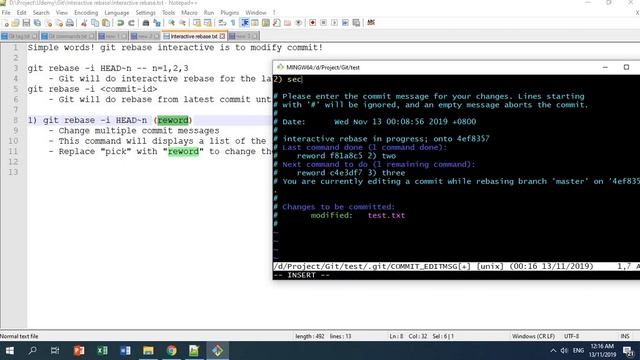Viewport: 640px width, 360px height.
Task: Open the Settings menu
Action: pyautogui.click(x=145, y=13)
